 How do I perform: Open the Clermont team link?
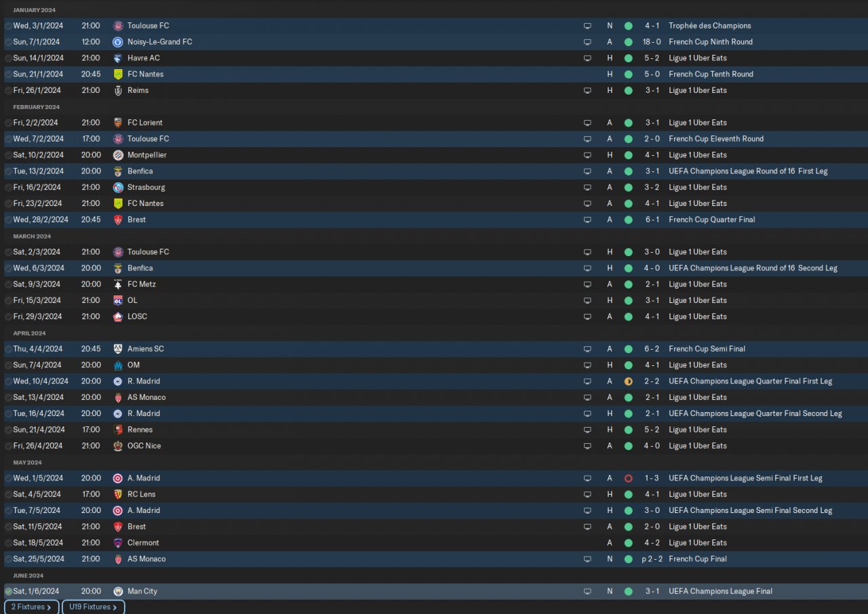[144, 543]
